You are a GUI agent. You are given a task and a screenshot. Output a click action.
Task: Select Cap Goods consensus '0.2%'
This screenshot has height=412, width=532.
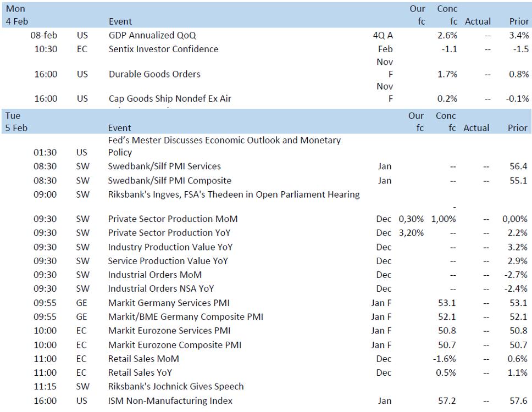click(447, 99)
